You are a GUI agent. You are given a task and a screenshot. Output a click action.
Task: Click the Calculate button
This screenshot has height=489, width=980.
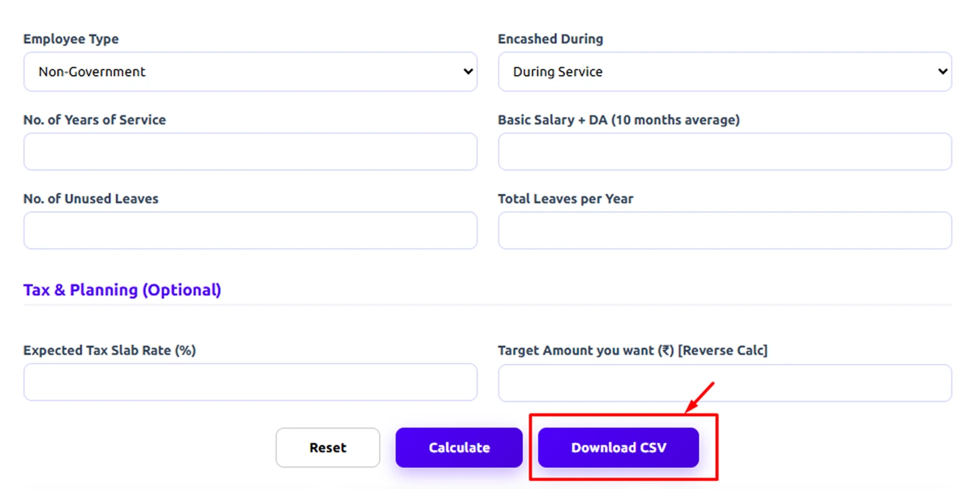(459, 447)
